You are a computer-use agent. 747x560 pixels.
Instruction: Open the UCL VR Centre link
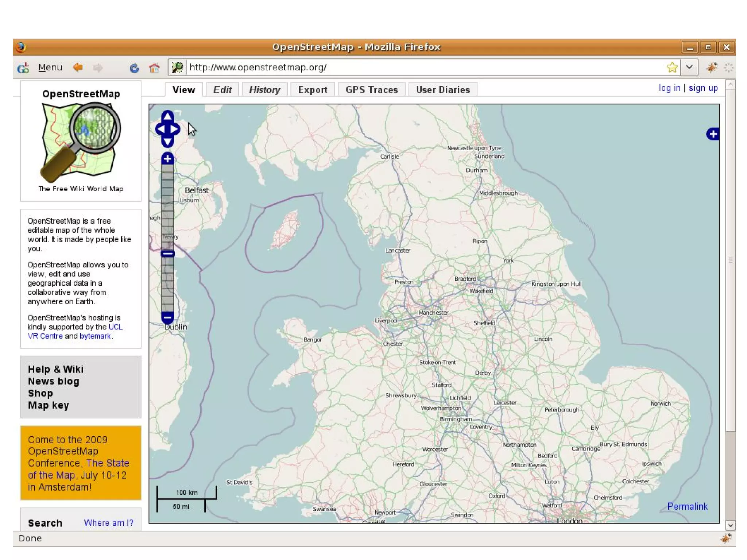click(x=75, y=331)
